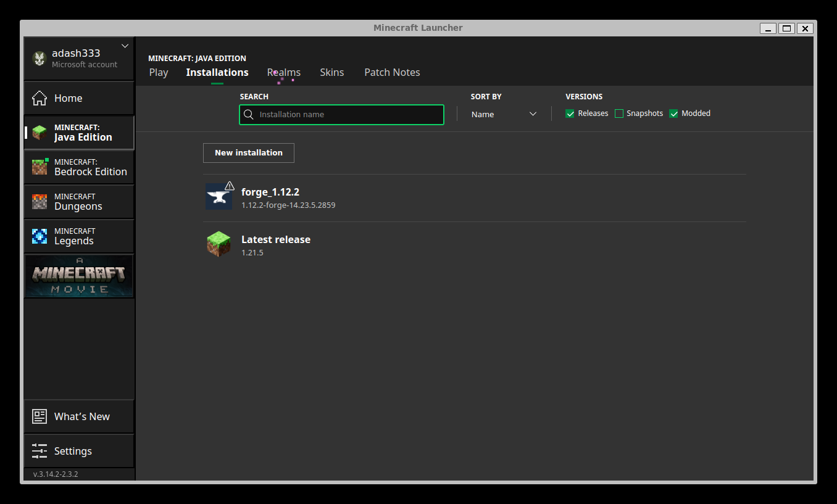The image size is (837, 504).
Task: Enable the Snapshots versions checkbox
Action: pos(619,114)
